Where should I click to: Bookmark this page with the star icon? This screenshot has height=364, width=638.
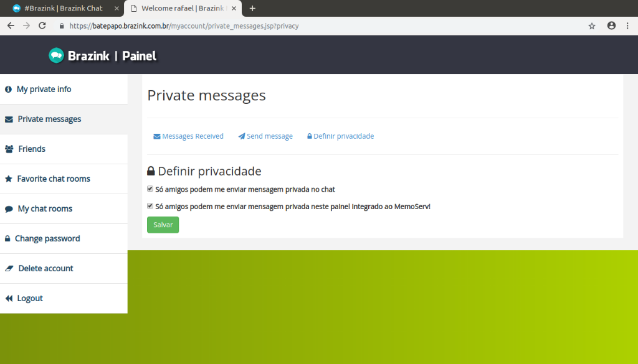point(592,26)
